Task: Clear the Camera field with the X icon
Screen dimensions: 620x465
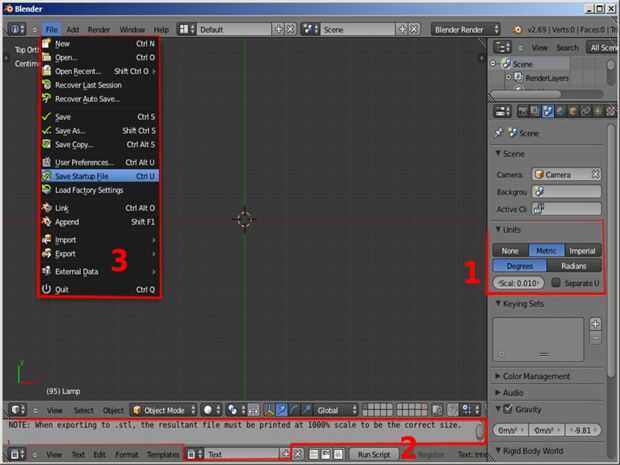Action: 595,174
